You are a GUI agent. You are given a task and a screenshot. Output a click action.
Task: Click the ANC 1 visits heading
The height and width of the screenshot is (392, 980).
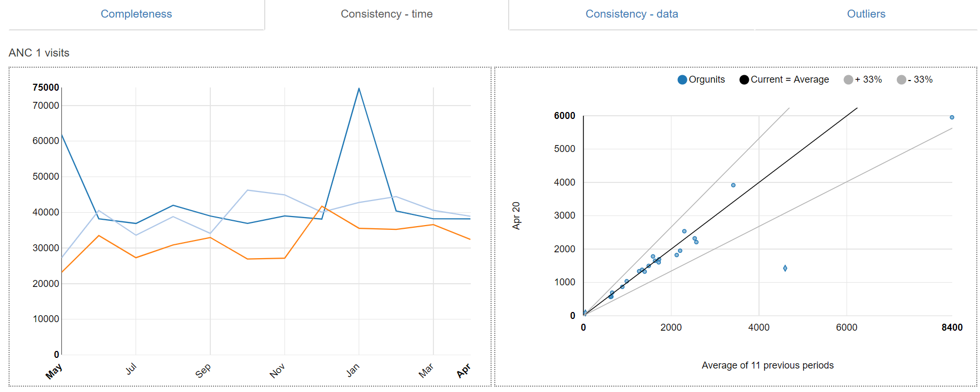pos(39,53)
